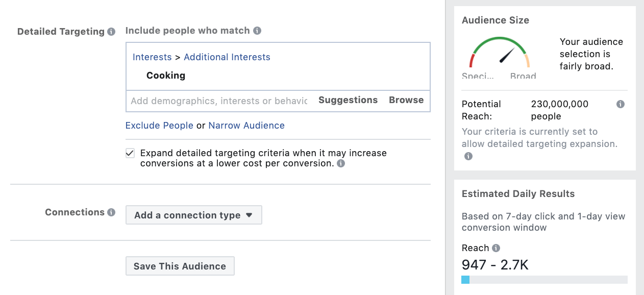This screenshot has height=295, width=644.
Task: Click the info icon beside Detailed Targeting
Action: click(x=111, y=31)
